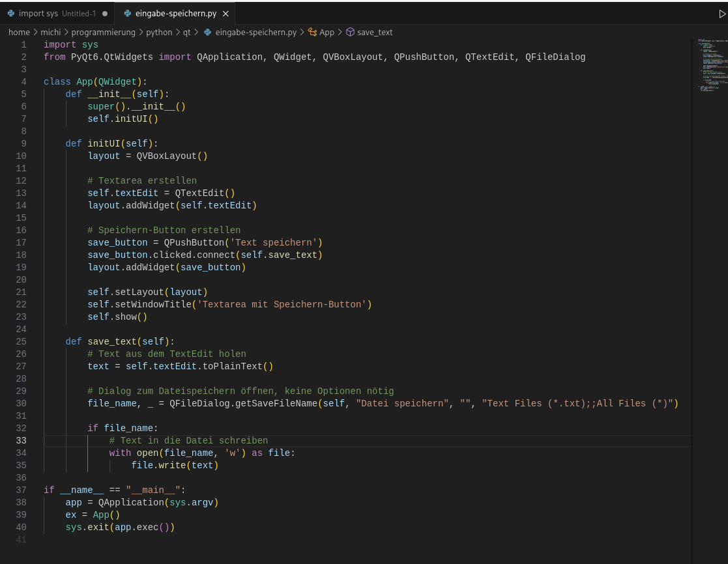This screenshot has height=564, width=728.
Task: Open the programmierung breadcrumb folder
Action: tap(103, 32)
